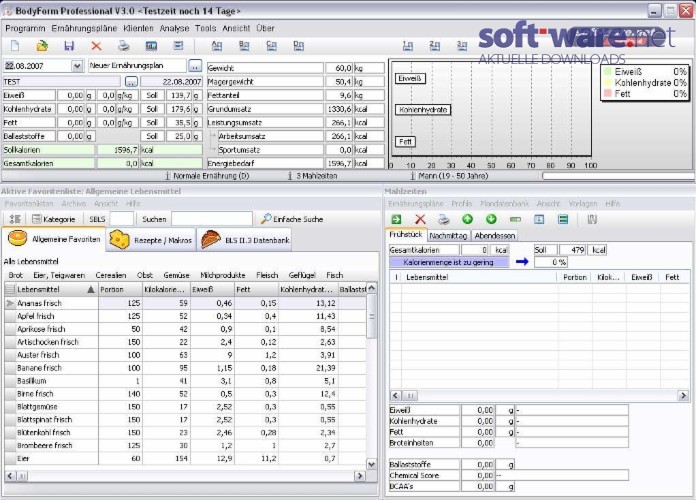
Task: Switch to the Nachmittag tab
Action: tap(448, 236)
